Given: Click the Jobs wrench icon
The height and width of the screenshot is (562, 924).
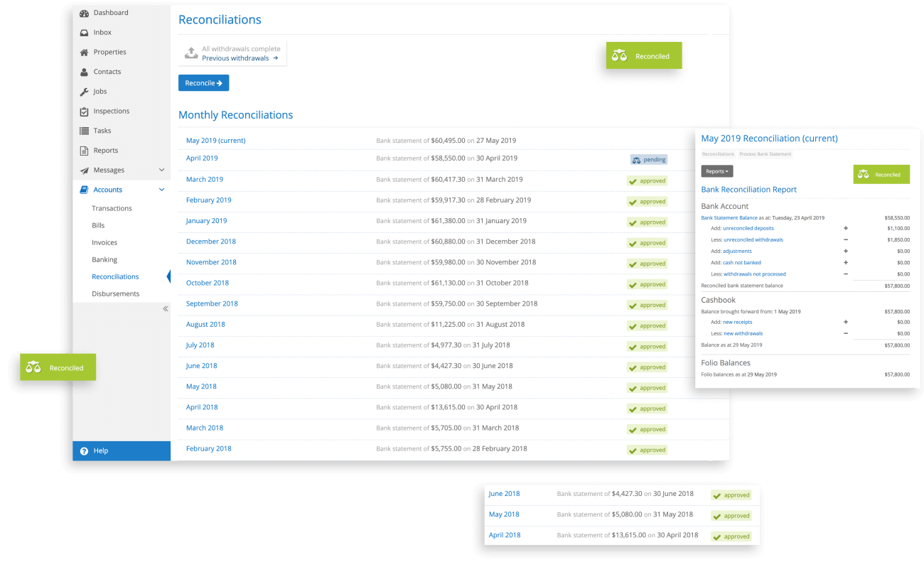Looking at the screenshot, I should 84,92.
